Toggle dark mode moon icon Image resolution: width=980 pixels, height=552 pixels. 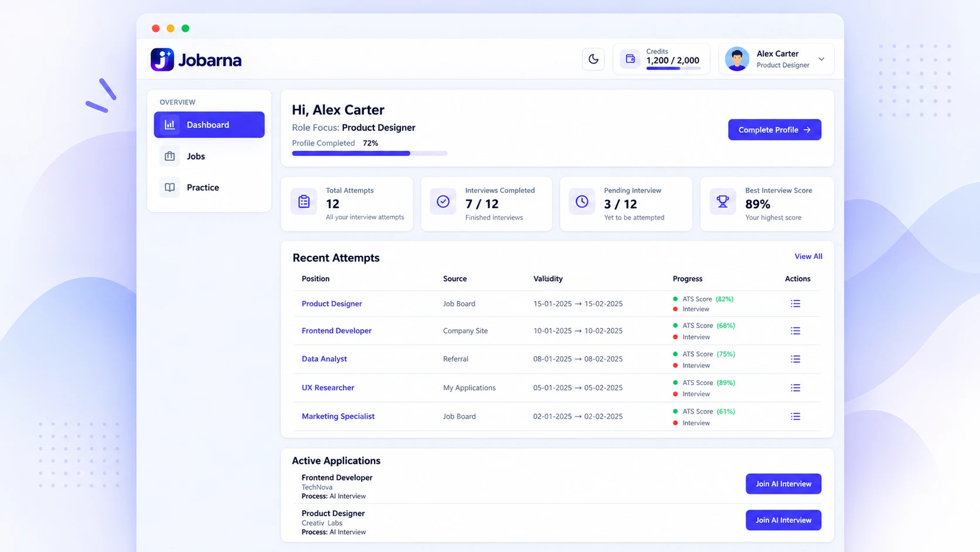[x=593, y=59]
